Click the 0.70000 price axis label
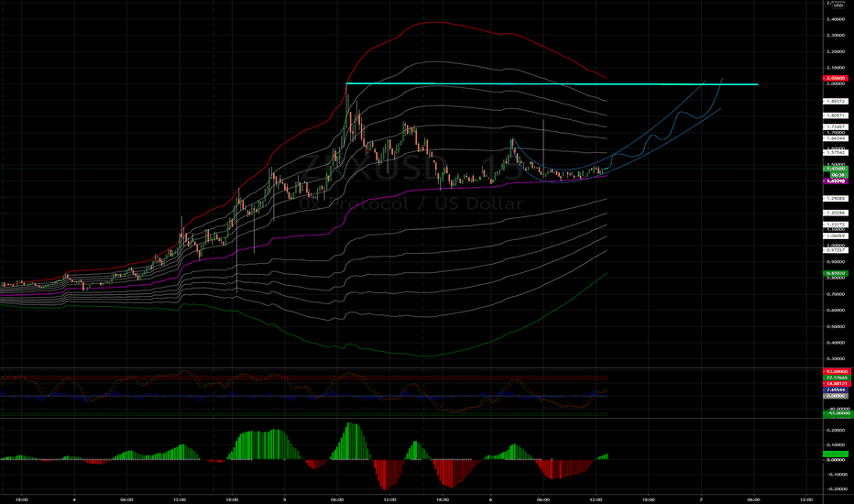The width and height of the screenshot is (854, 504). pos(836,294)
